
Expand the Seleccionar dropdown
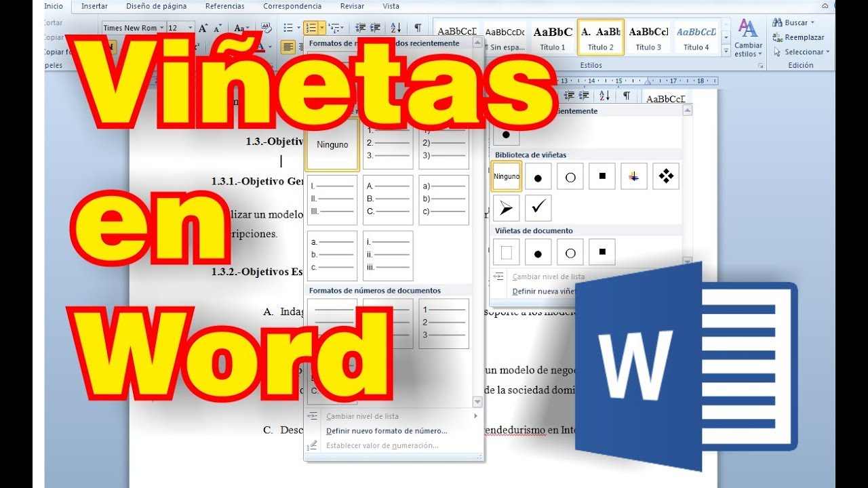coord(806,52)
